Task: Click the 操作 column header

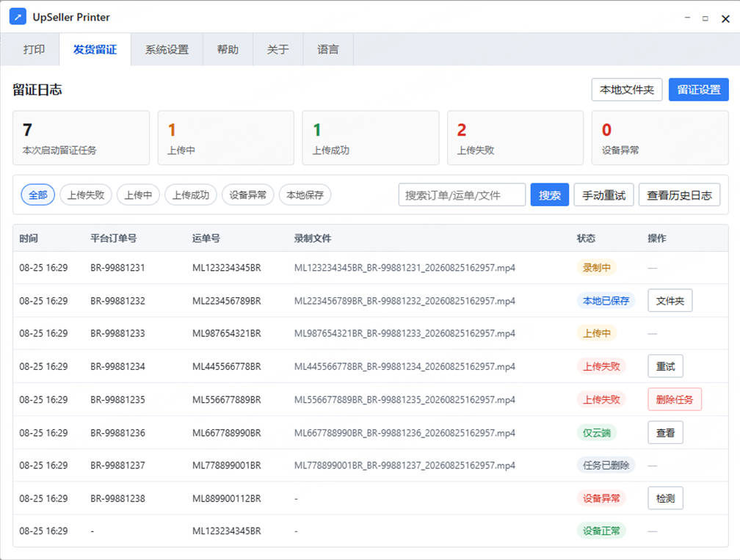Action: coord(656,239)
